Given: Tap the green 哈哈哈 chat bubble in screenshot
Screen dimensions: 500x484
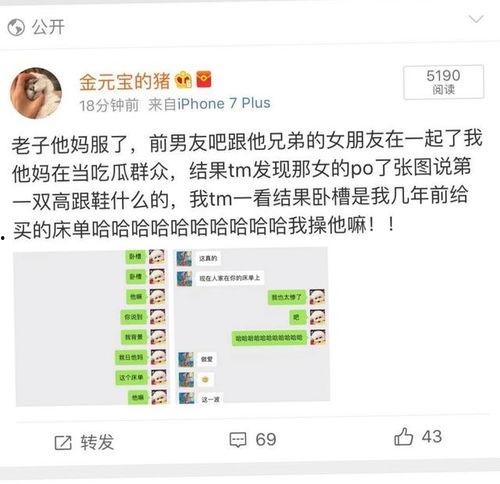Looking at the screenshot, I should pyautogui.click(x=269, y=338).
